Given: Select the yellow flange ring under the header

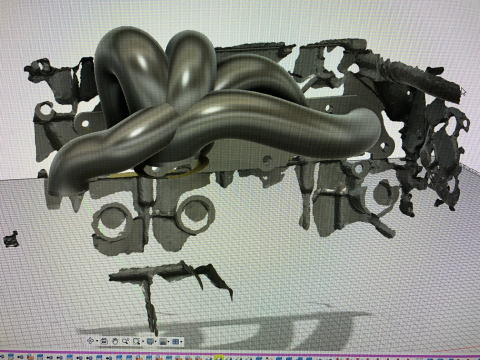Looking at the screenshot, I should 173,171.
